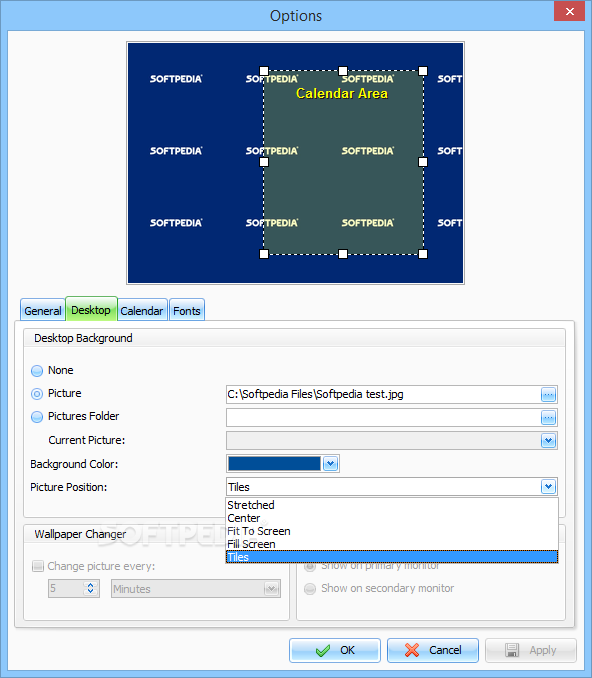
Task: Click the Apply button with disk icon
Action: tap(531, 650)
